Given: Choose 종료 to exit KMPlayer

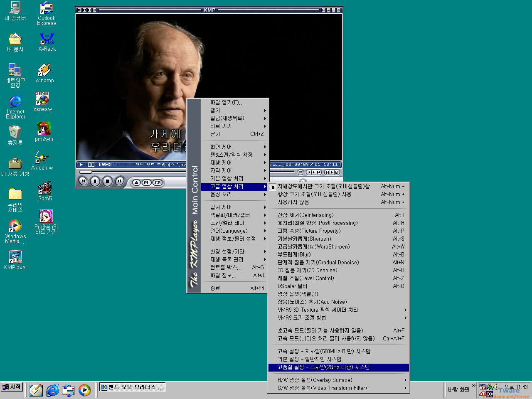Looking at the screenshot, I should (x=234, y=288).
